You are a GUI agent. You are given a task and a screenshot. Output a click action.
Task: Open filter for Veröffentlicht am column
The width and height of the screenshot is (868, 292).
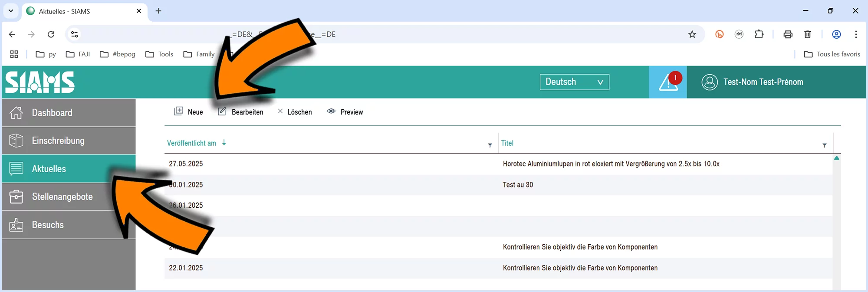(x=490, y=145)
